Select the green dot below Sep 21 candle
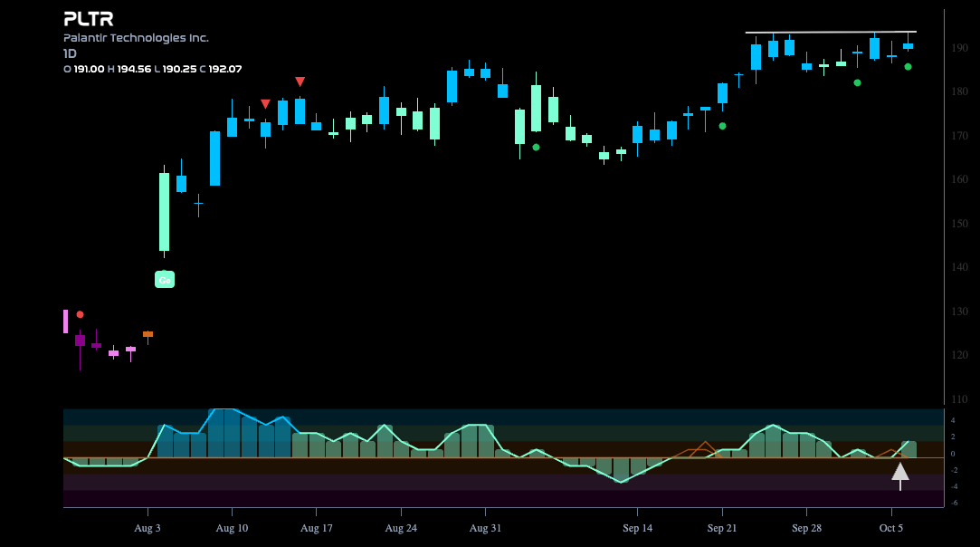 (722, 126)
